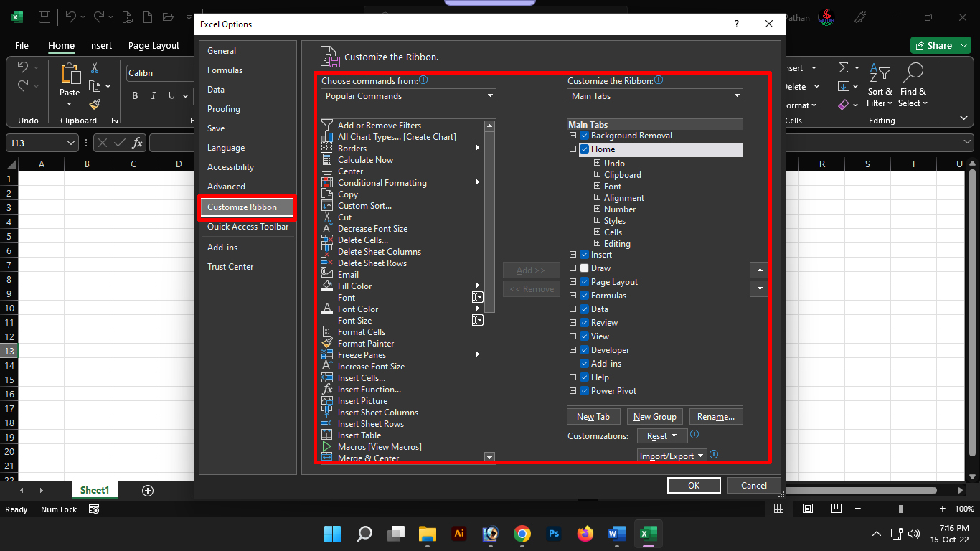Viewport: 980px width, 551px height.
Task: Open Google Chrome from the taskbar
Action: pyautogui.click(x=522, y=534)
